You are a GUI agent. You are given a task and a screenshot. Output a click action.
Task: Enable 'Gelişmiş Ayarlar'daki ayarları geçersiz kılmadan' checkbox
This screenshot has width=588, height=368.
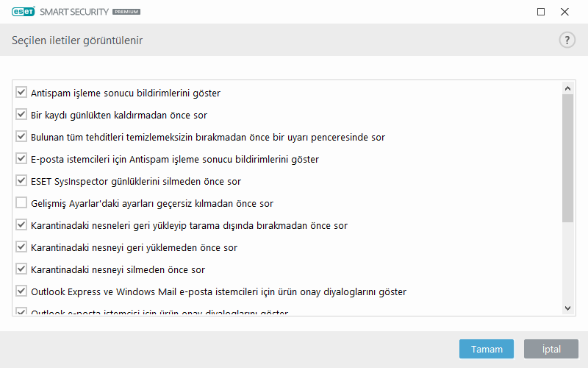click(x=21, y=203)
